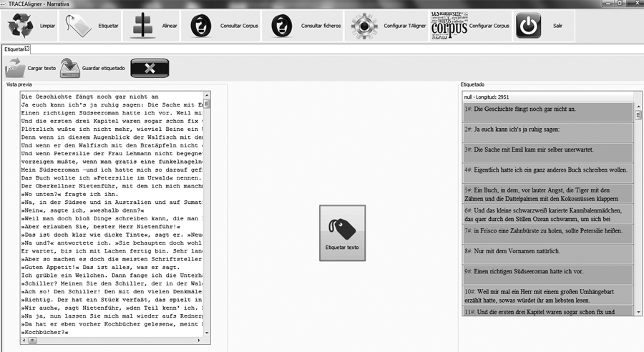Click the preview horizontal scrollbar thumb
This screenshot has width=644, height=352.
(32, 341)
